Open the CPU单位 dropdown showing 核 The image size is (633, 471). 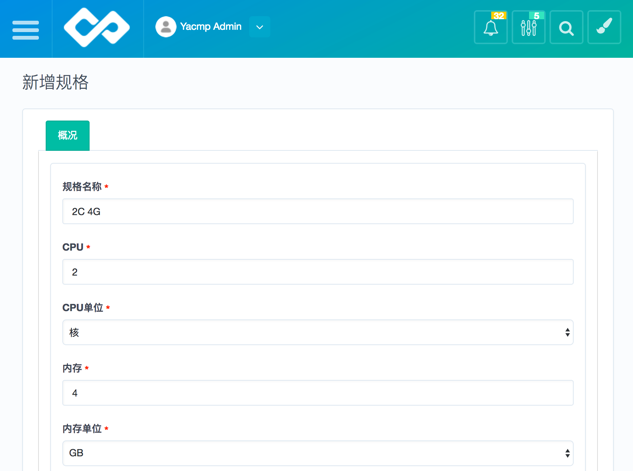click(318, 332)
